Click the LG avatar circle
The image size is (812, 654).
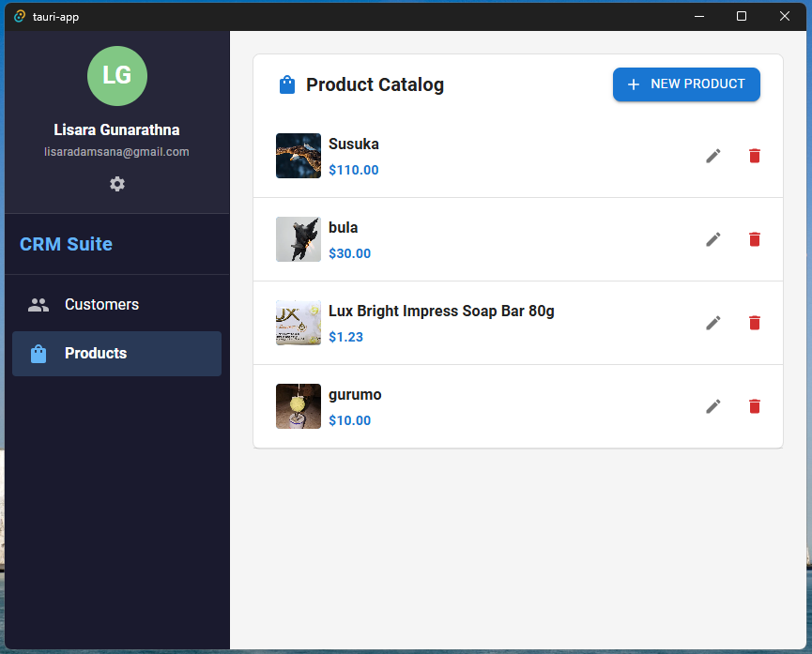[116, 76]
